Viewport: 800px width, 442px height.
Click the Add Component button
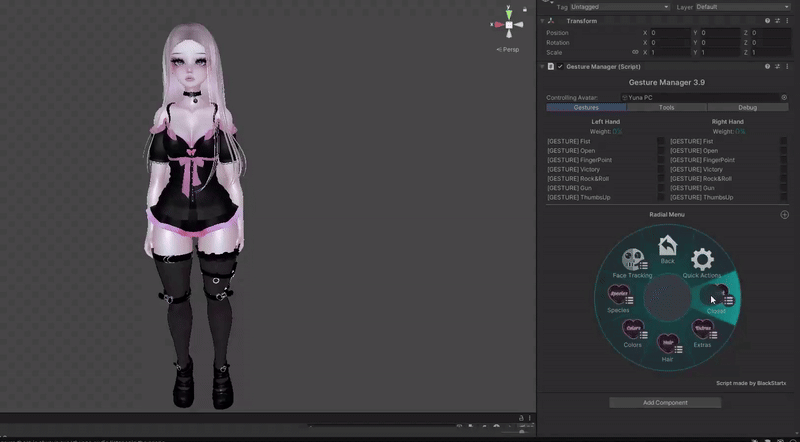click(x=665, y=403)
